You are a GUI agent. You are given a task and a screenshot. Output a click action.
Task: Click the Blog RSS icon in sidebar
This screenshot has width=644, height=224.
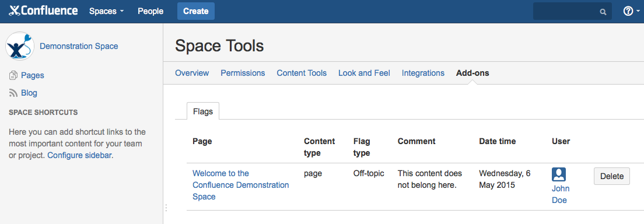click(x=13, y=93)
